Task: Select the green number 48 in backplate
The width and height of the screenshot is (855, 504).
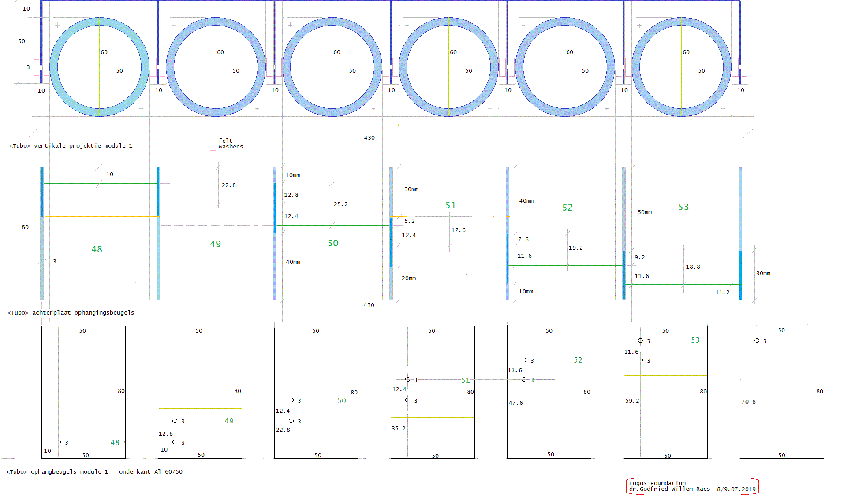Action: tap(97, 249)
